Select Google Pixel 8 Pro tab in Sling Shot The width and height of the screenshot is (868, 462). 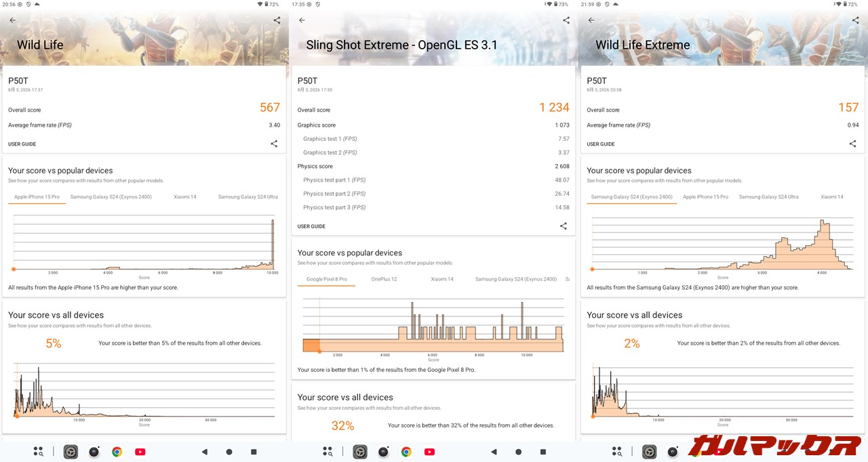coord(326,279)
